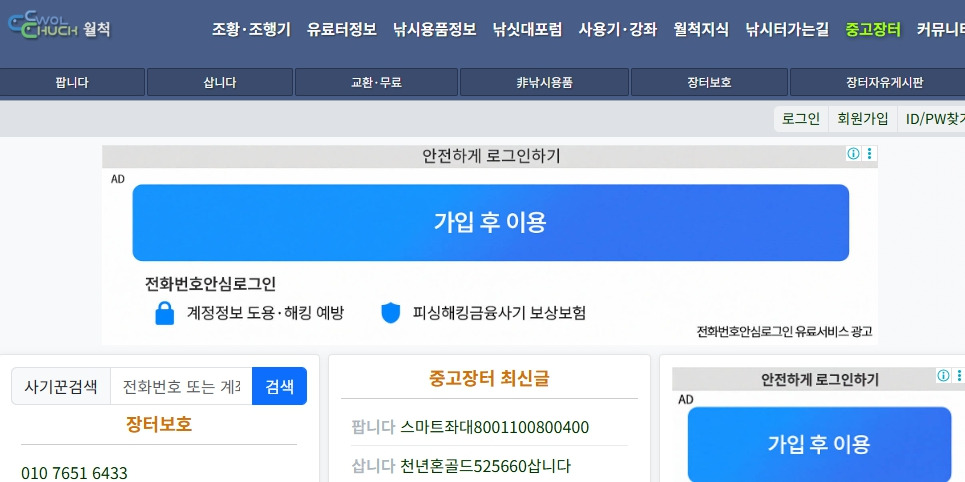Click the 사기꾼검색 label
Image resolution: width=965 pixels, height=482 pixels.
click(61, 386)
